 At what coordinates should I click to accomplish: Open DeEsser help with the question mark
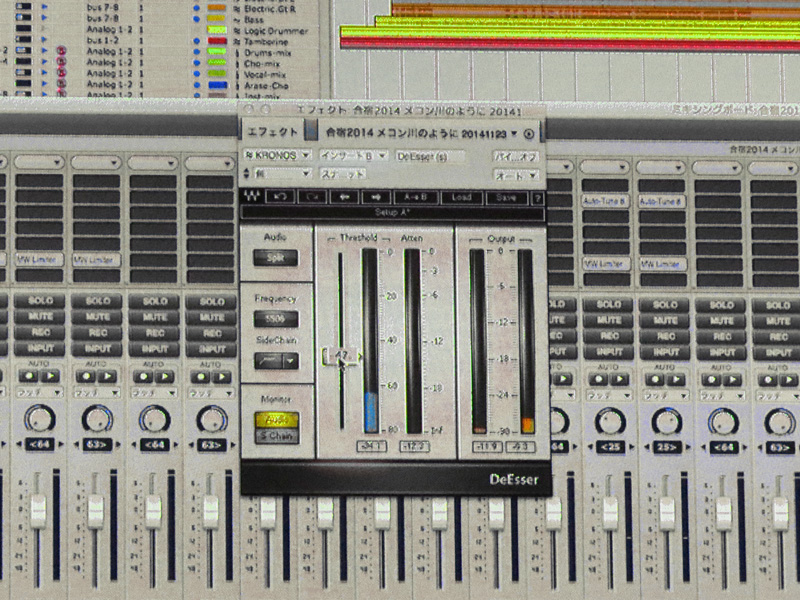(537, 198)
